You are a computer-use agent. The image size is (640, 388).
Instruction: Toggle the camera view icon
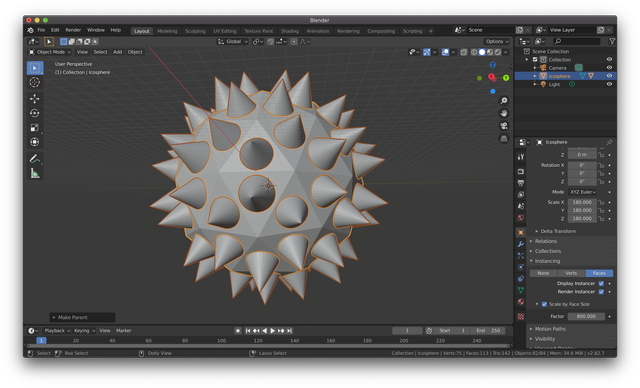click(x=504, y=126)
